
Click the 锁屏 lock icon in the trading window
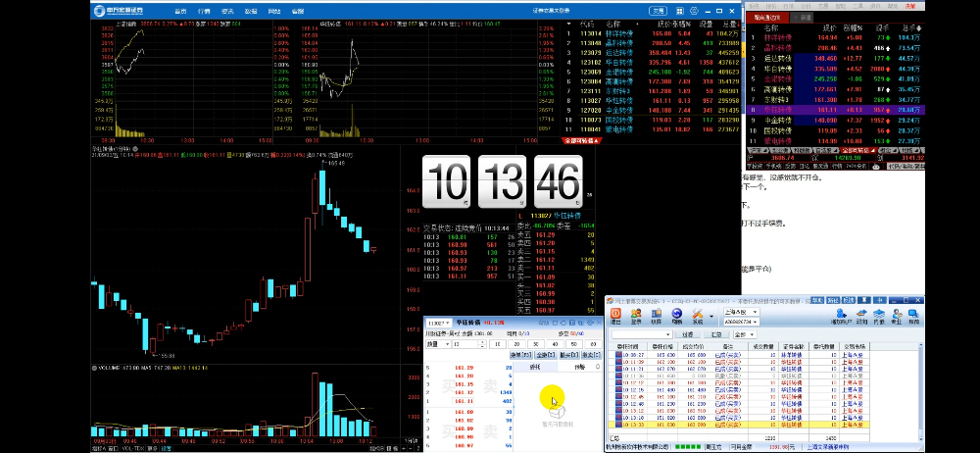[657, 316]
